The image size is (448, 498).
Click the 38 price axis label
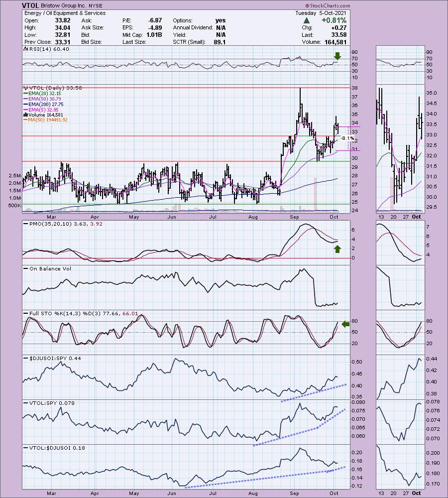pyautogui.click(x=354, y=88)
